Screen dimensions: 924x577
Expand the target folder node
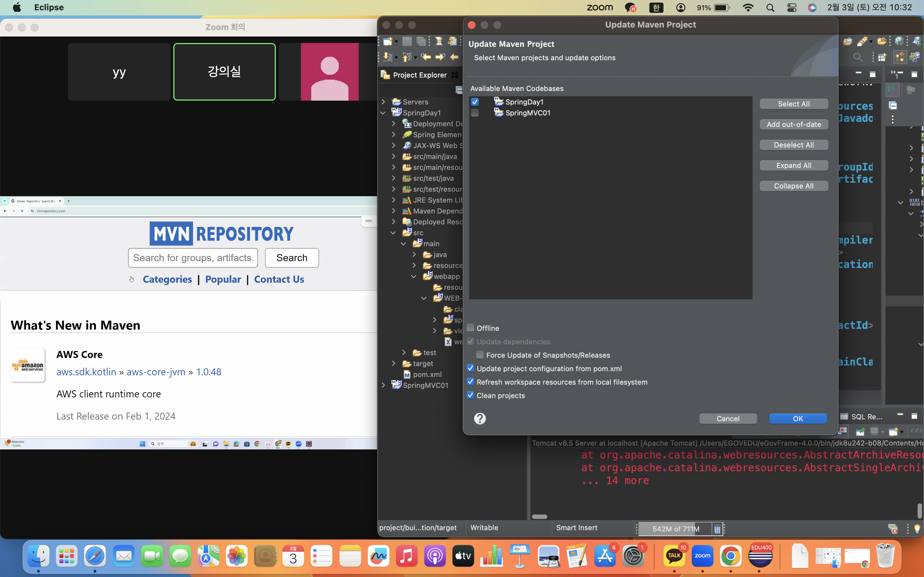[x=394, y=364]
